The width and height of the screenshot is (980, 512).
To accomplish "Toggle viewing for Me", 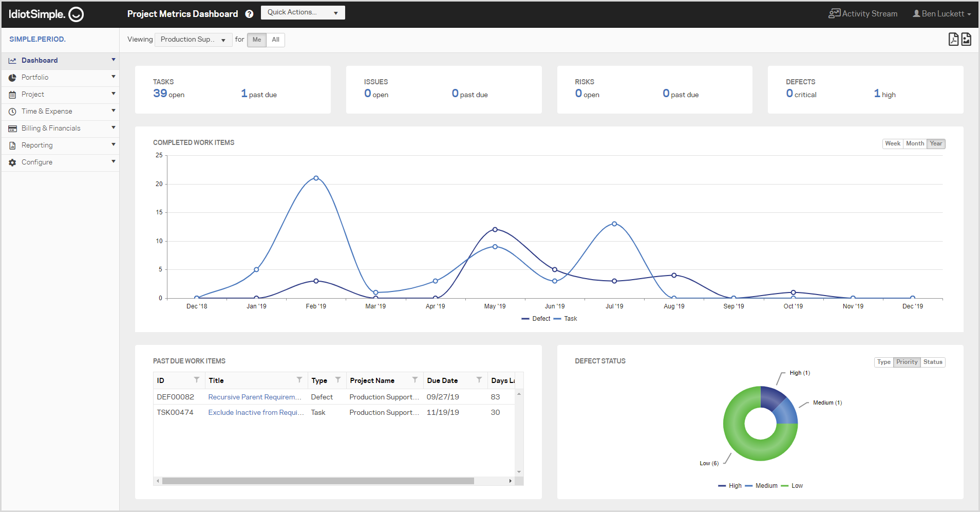I will (x=257, y=40).
